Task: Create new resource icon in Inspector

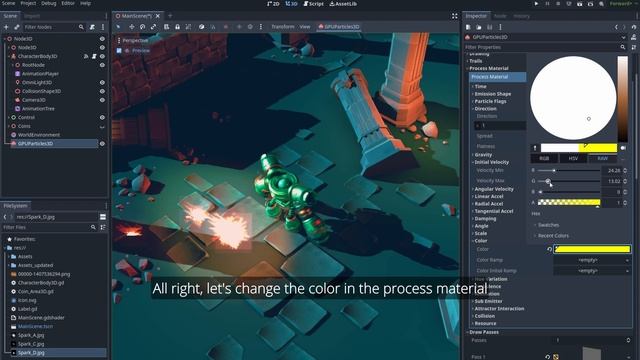Action: point(468,27)
